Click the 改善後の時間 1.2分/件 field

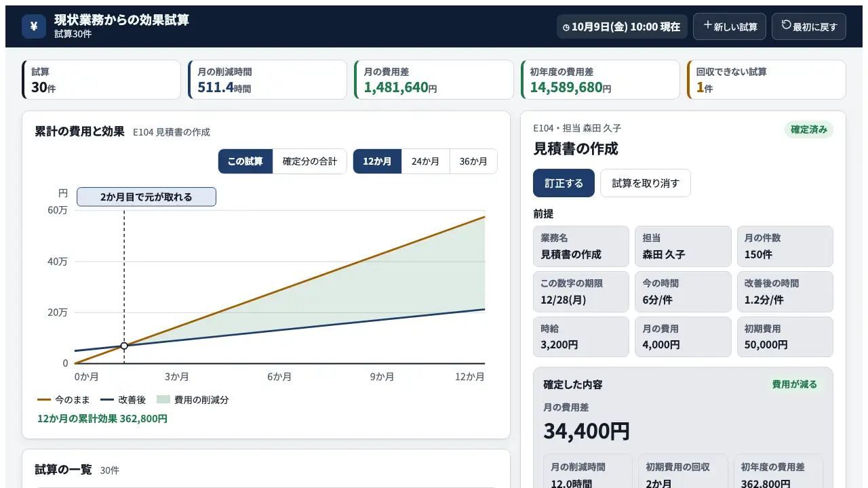pos(785,291)
